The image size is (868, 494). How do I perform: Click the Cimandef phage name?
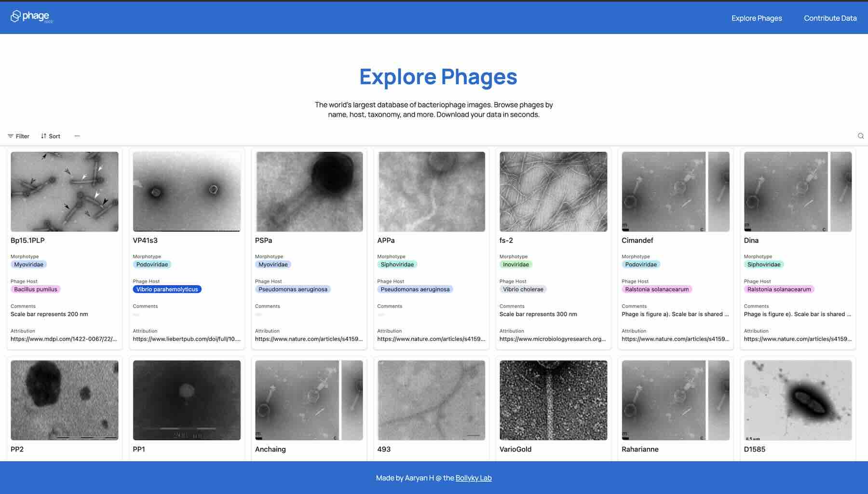[x=637, y=240]
